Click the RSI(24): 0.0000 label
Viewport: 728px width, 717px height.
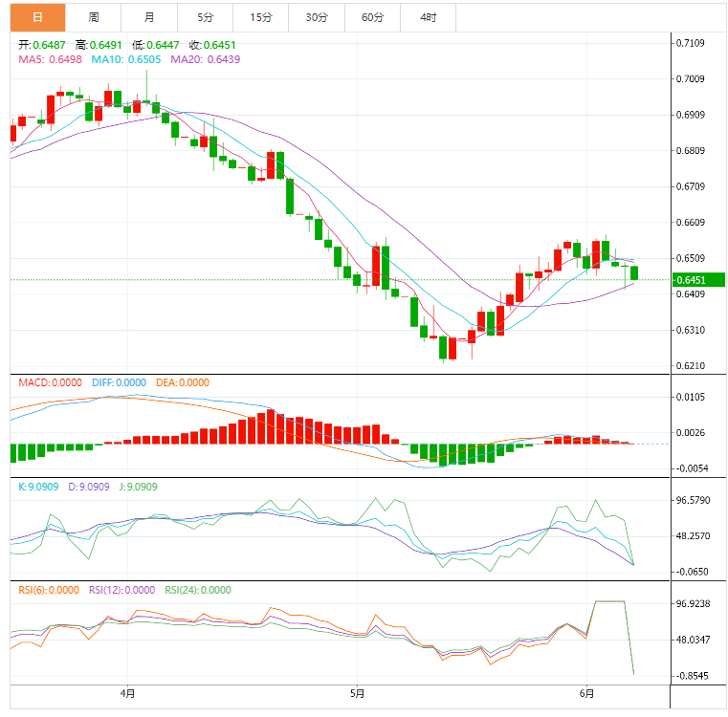click(x=198, y=590)
